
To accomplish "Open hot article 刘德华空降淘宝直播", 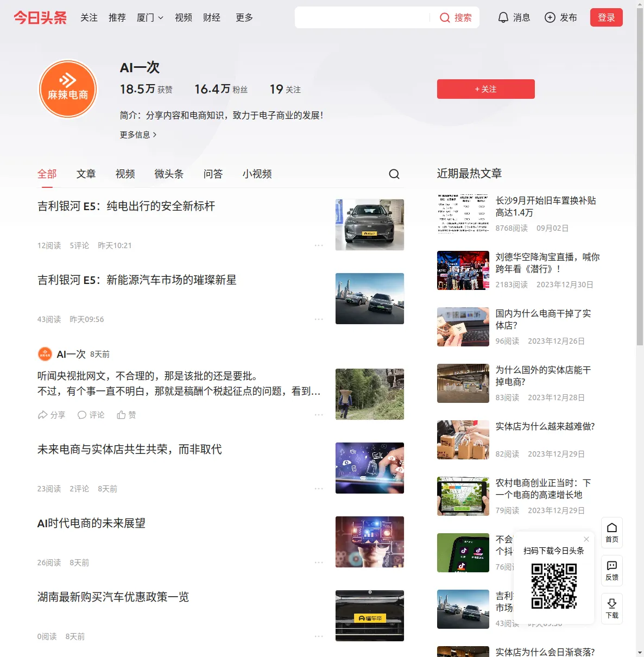I will [x=547, y=263].
